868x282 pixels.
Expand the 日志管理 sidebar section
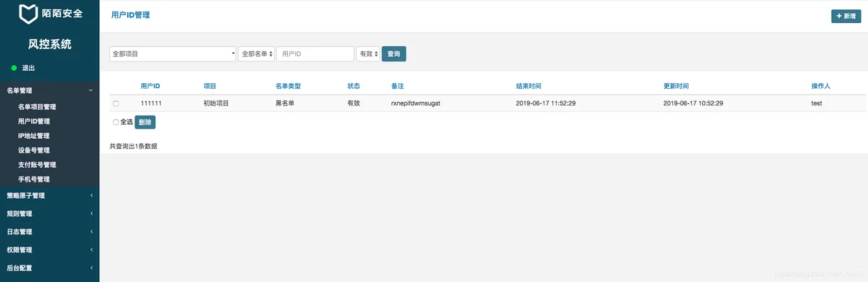point(91,231)
